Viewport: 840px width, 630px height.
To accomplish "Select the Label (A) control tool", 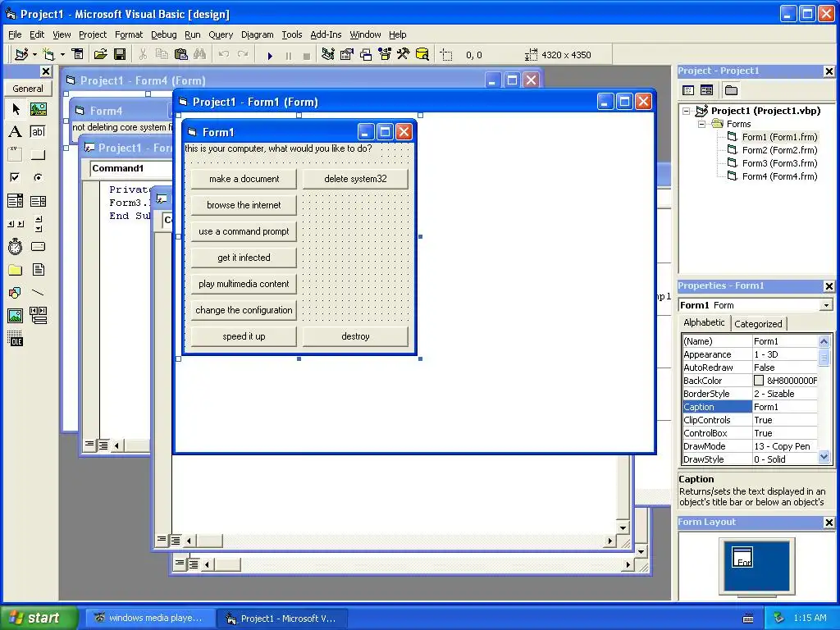I will click(x=16, y=132).
